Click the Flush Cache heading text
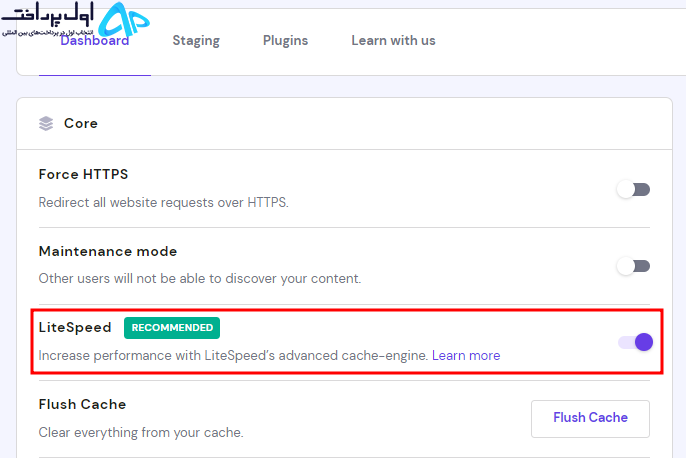This screenshot has height=458, width=686. [82, 404]
